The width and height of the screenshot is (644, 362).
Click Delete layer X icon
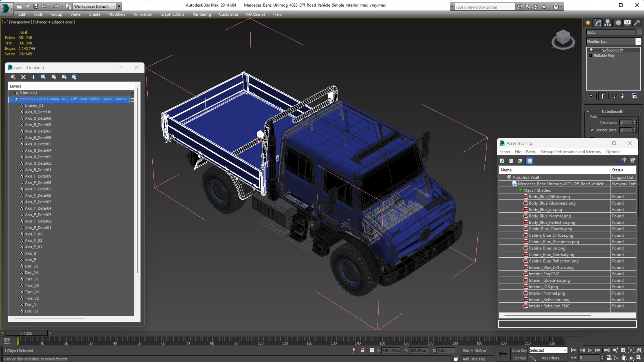point(23,77)
